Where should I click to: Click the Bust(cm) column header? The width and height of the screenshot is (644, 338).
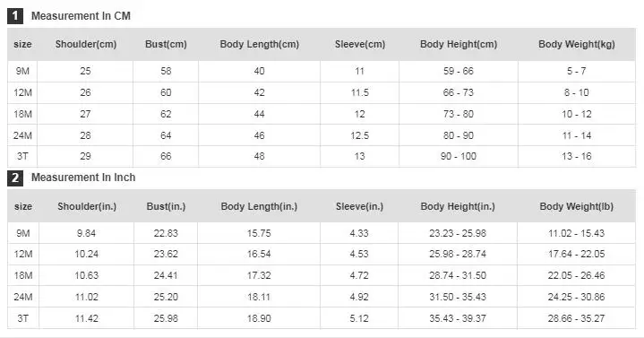click(x=166, y=45)
